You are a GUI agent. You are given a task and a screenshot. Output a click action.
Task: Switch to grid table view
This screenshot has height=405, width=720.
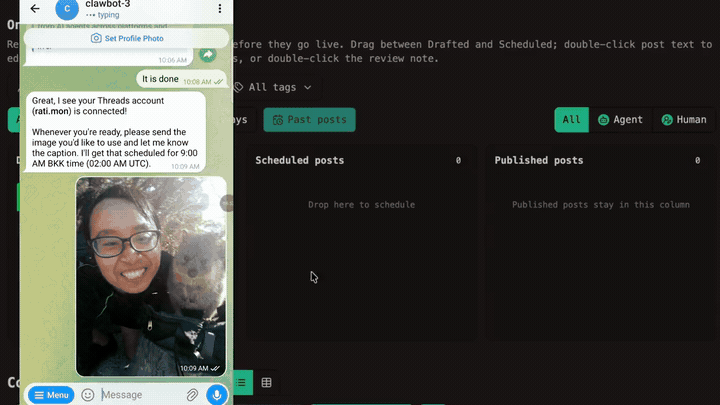266,382
